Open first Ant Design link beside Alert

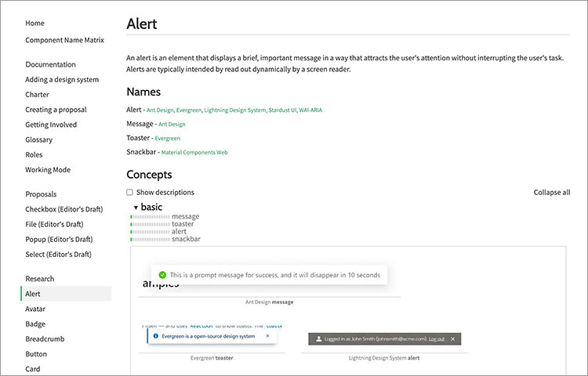click(x=160, y=110)
